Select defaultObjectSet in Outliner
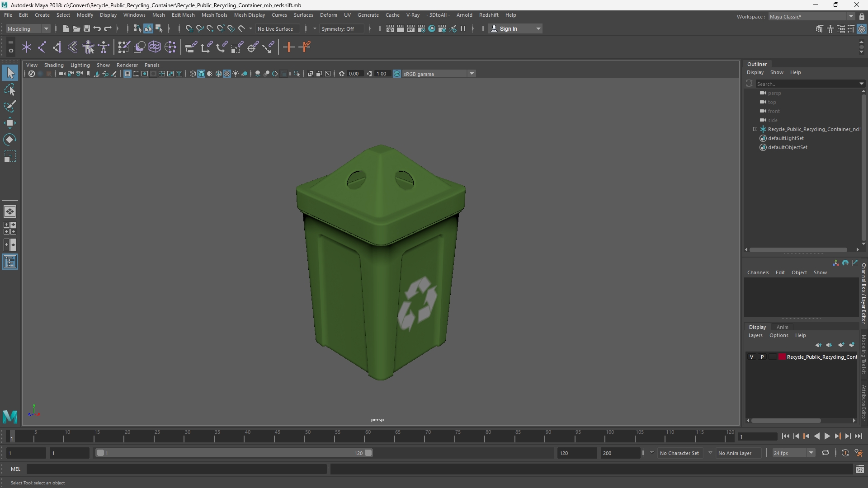Image resolution: width=868 pixels, height=488 pixels. 788,147
